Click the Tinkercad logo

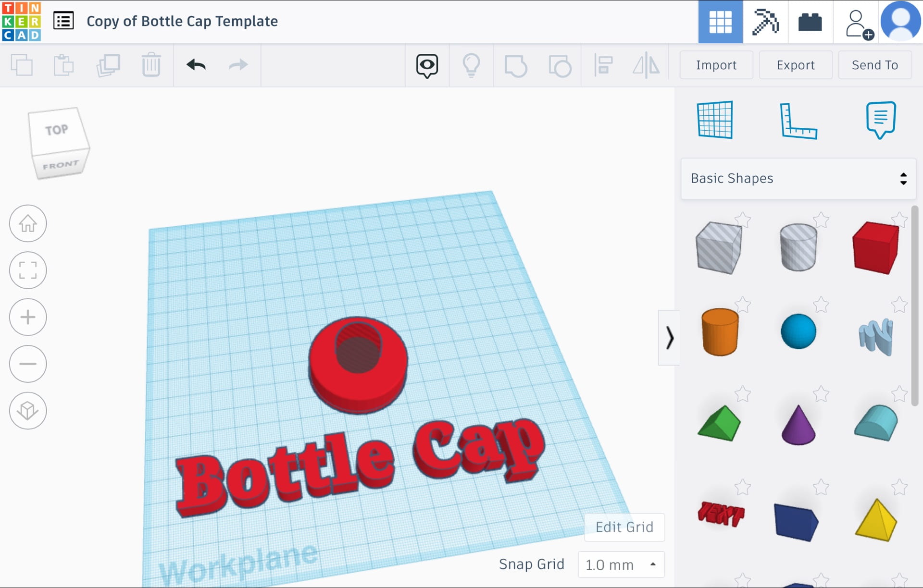22,22
